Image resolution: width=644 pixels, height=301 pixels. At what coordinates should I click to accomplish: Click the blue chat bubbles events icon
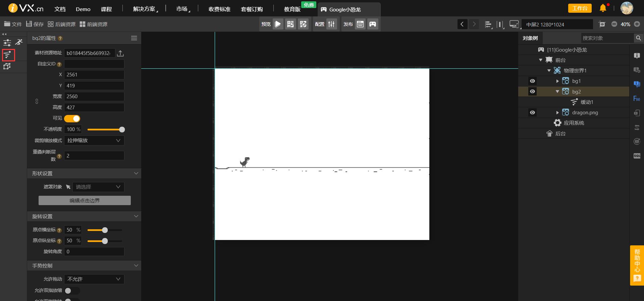[637, 84]
